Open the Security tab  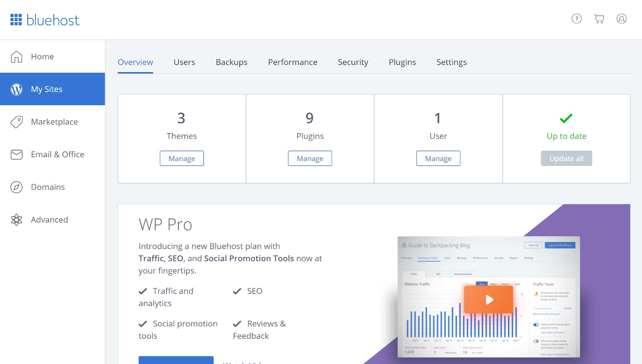353,62
